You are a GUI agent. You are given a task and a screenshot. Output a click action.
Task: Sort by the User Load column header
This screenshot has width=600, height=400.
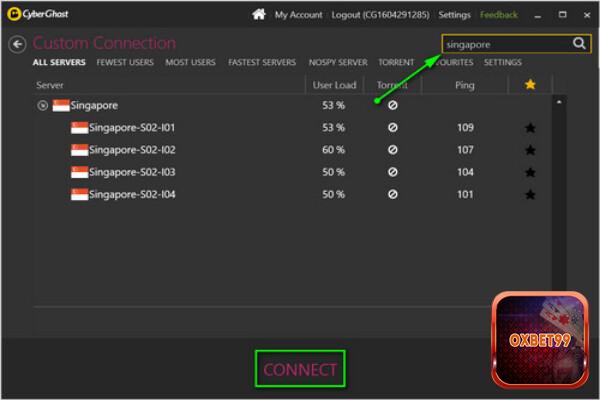pos(334,85)
